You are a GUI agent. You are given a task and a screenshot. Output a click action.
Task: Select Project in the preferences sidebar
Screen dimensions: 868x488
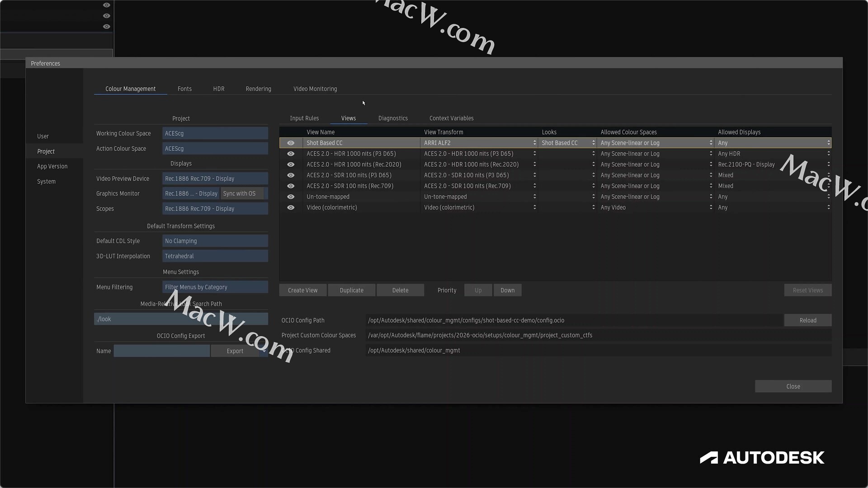[x=46, y=151]
